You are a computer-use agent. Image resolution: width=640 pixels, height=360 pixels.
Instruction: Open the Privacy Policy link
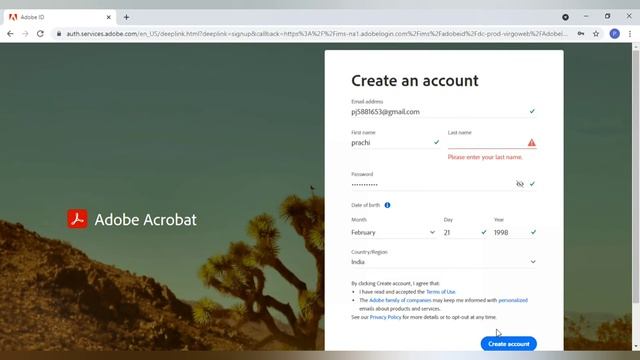[385, 317]
